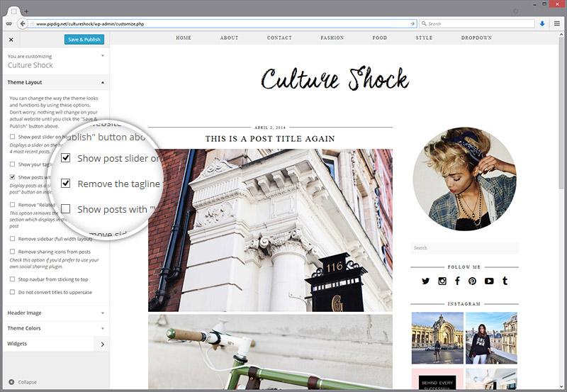Image resolution: width=567 pixels, height=392 pixels.
Task: Toggle the Remove "Related" posts checkbox
Action: [12, 205]
